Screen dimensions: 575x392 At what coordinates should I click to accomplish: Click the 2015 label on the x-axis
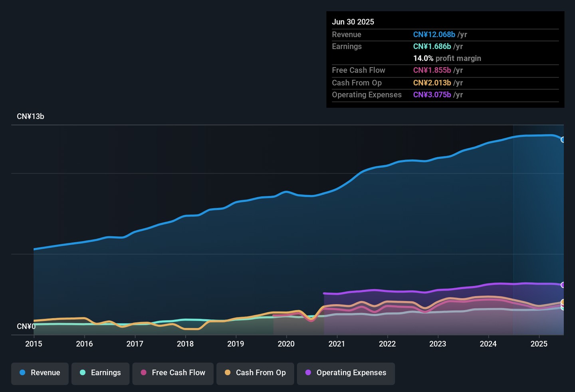(34, 344)
